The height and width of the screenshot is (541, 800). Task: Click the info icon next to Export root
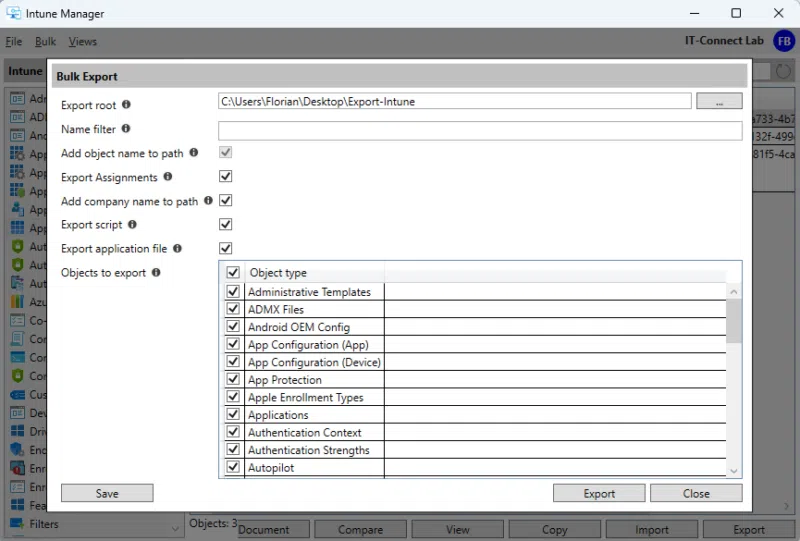(126, 105)
